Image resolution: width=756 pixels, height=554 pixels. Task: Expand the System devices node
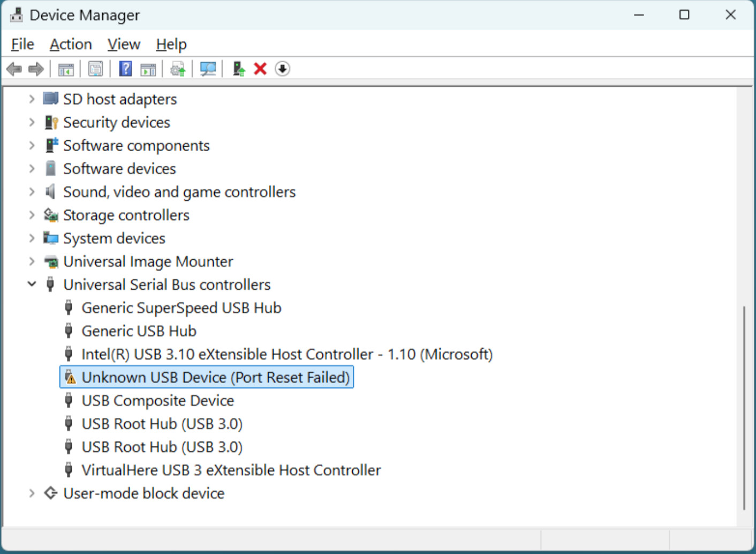point(32,238)
